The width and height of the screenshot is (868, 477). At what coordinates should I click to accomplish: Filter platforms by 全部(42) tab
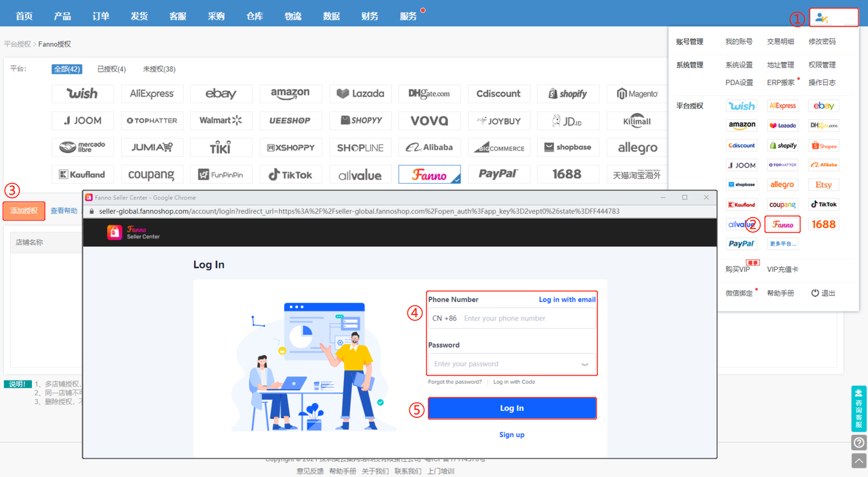(67, 69)
